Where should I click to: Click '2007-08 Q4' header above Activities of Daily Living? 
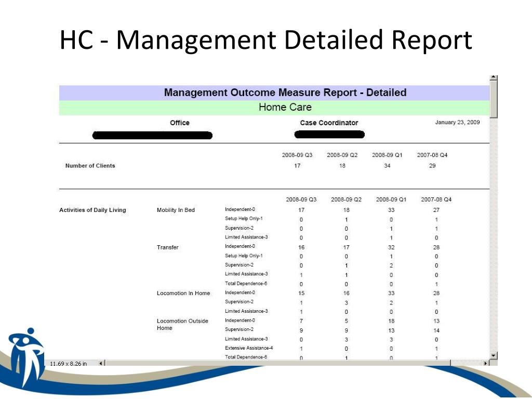pos(436,199)
